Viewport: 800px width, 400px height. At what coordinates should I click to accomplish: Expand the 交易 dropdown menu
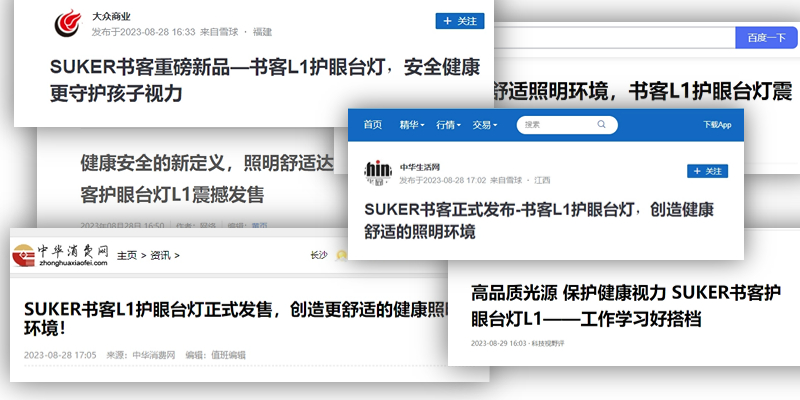pyautogui.click(x=485, y=125)
